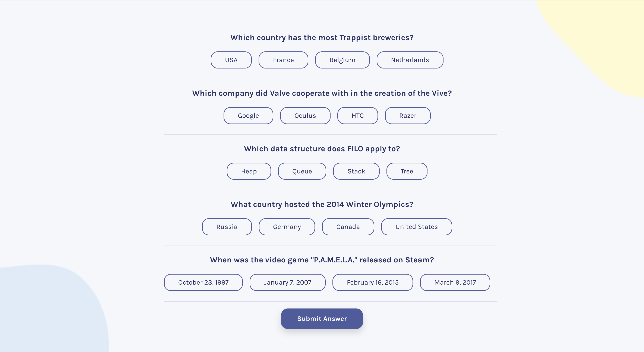This screenshot has width=644, height=352.
Task: Select Belgium for the Trappist breweries question
Action: pos(342,60)
